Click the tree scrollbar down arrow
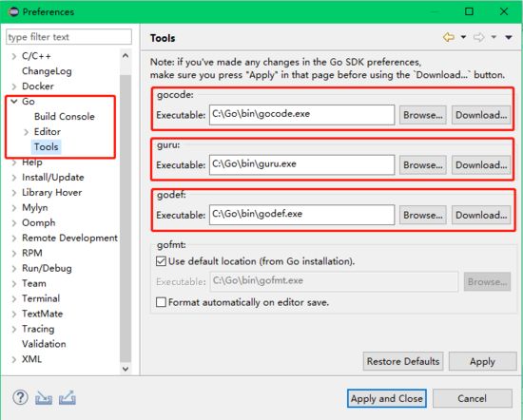Screen dimensions: 523x420 coord(126,369)
